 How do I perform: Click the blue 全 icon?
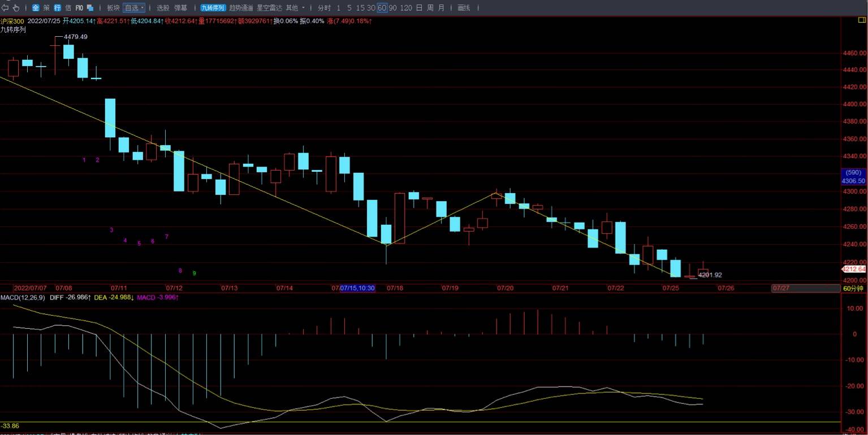36,8
